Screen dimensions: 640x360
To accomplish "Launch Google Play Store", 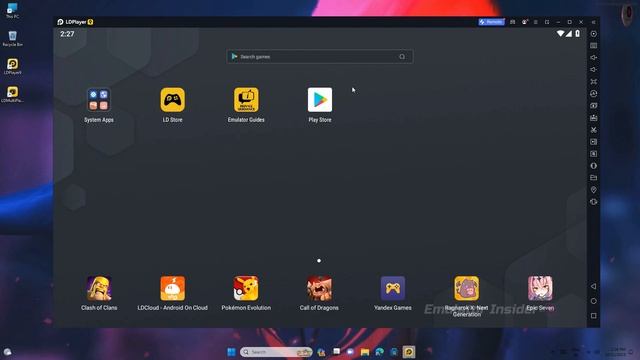I will tap(320, 100).
